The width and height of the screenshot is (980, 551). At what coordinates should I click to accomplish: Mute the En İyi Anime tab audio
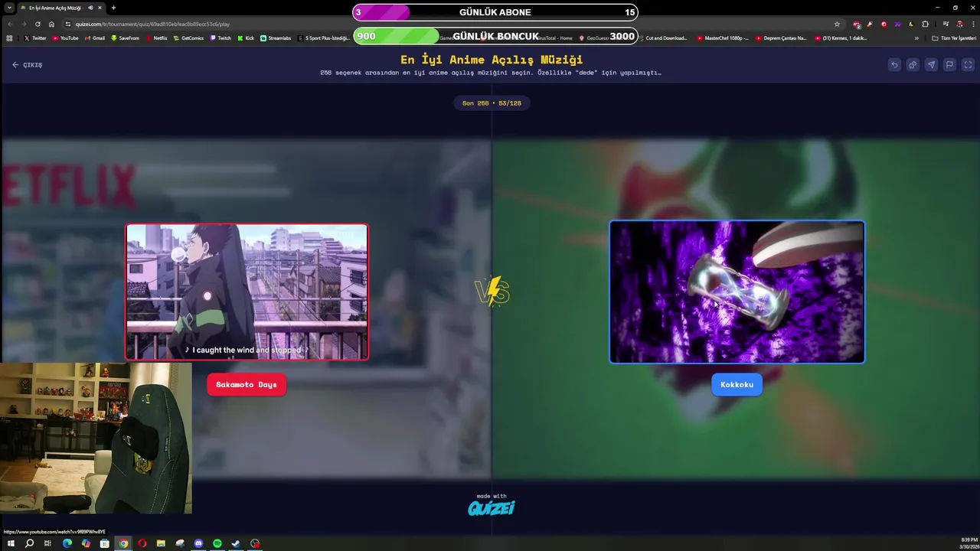click(x=90, y=8)
